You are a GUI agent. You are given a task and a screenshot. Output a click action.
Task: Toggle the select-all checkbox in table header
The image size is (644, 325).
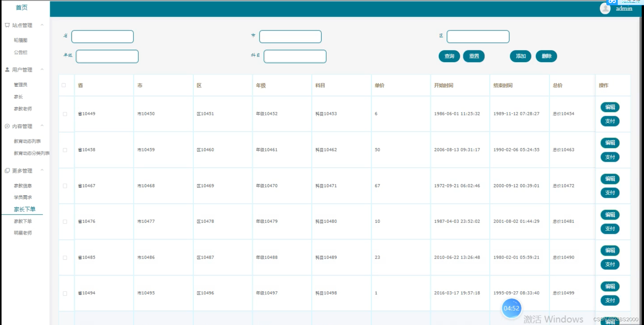click(63, 85)
